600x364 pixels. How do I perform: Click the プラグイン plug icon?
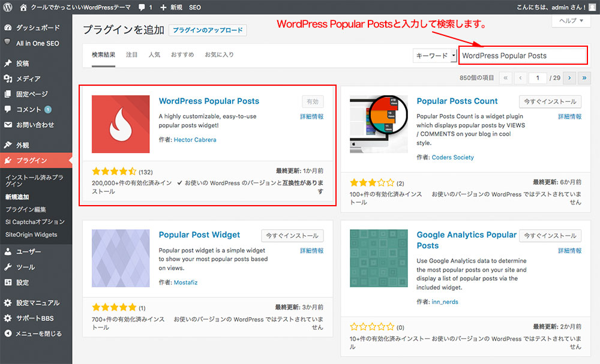[x=8, y=160]
